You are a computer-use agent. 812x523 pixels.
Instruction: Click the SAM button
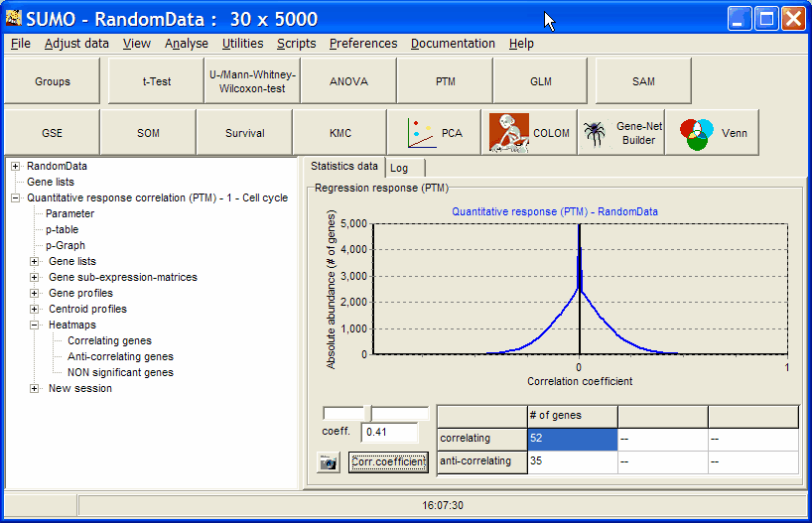click(643, 81)
